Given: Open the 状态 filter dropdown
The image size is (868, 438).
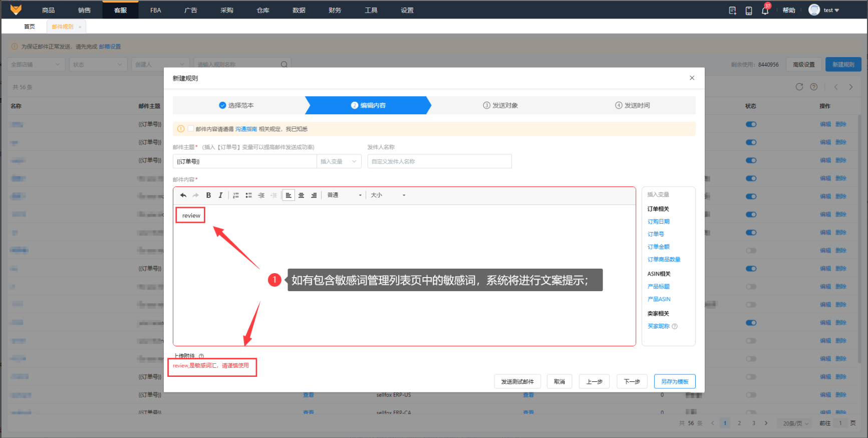Looking at the screenshot, I should (x=98, y=64).
